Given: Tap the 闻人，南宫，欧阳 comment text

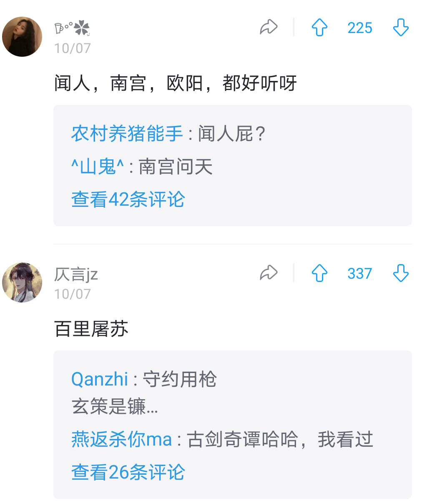Looking at the screenshot, I should point(176,83).
